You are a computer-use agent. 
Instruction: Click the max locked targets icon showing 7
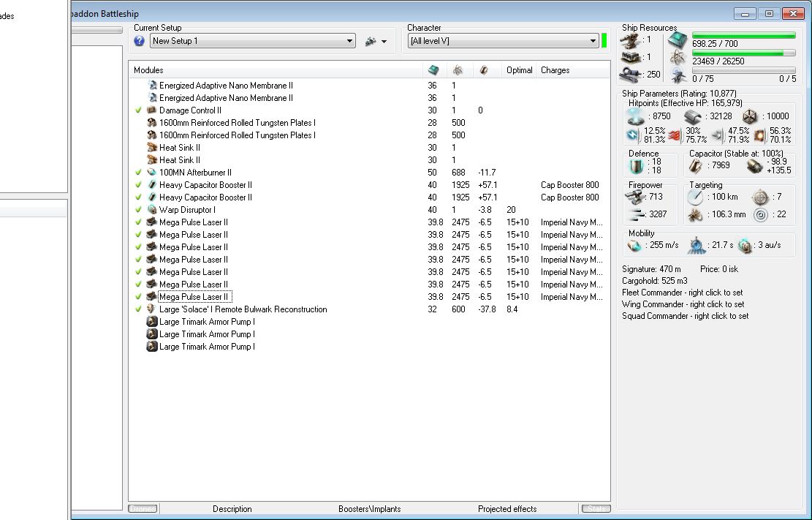(760, 197)
